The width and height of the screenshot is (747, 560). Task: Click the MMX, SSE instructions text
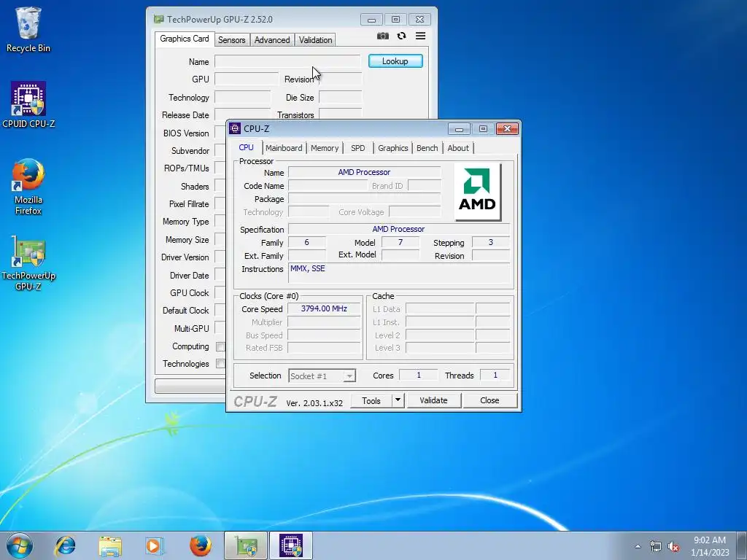pos(308,268)
